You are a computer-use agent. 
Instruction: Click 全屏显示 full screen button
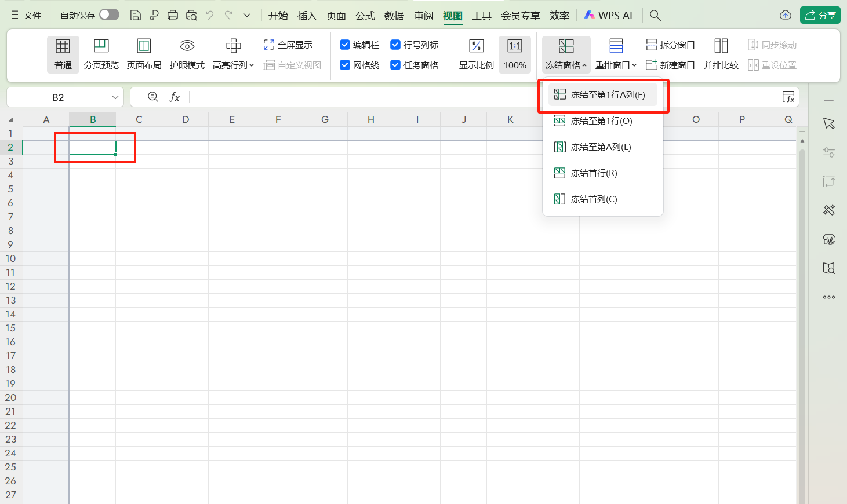pyautogui.click(x=288, y=45)
